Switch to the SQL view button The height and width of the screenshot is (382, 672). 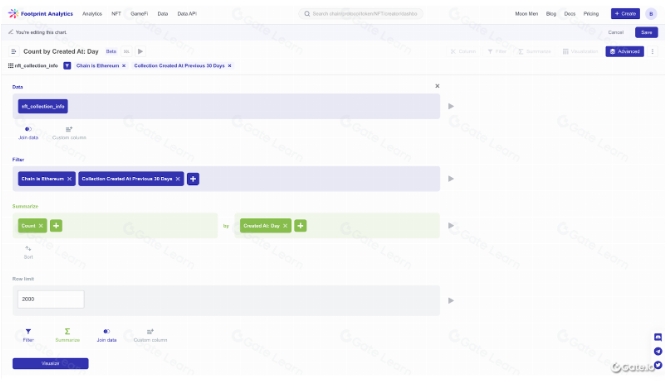pos(126,51)
